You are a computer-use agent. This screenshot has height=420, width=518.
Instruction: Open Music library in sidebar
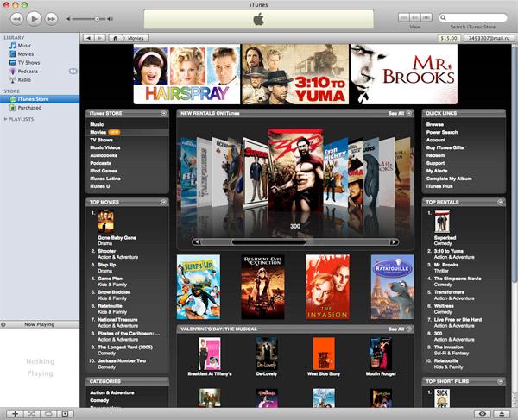click(x=24, y=46)
